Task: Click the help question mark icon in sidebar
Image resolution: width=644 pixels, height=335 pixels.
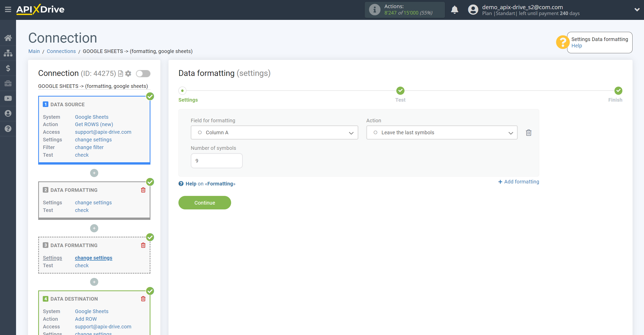Action: pos(8,128)
